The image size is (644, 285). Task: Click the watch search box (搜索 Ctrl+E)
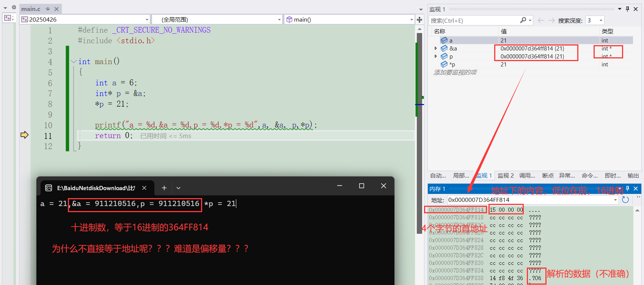tap(474, 20)
